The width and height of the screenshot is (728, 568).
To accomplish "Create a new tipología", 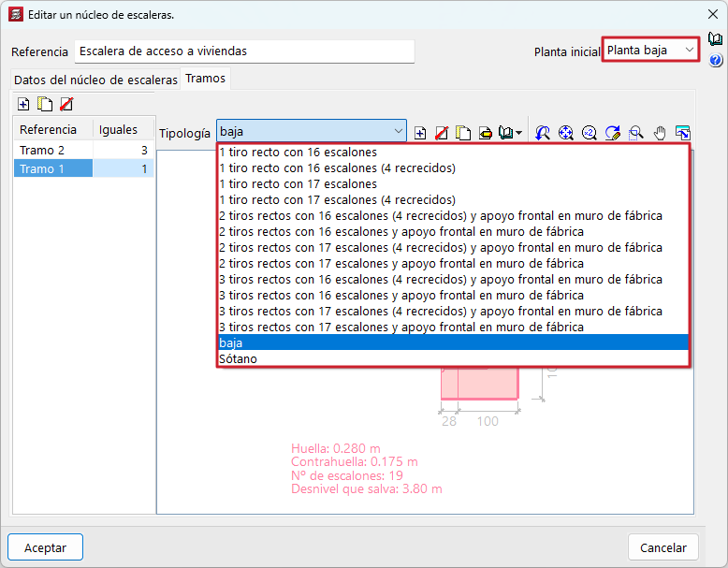I will (x=420, y=133).
